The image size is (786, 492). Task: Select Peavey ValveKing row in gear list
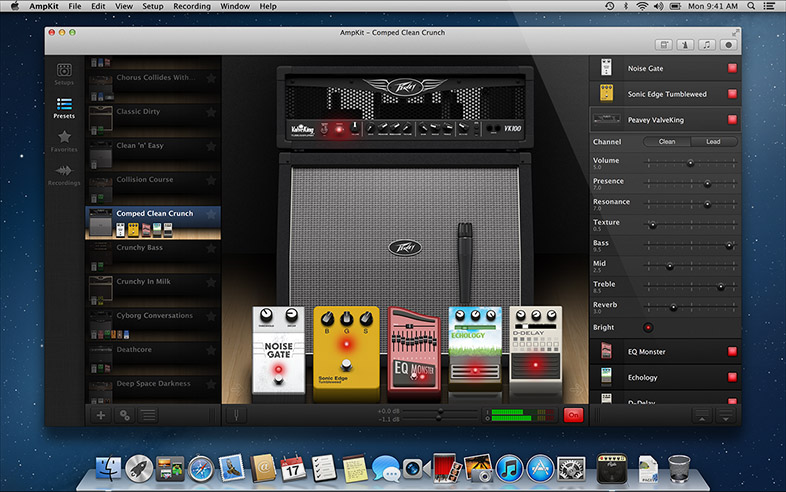(665, 119)
